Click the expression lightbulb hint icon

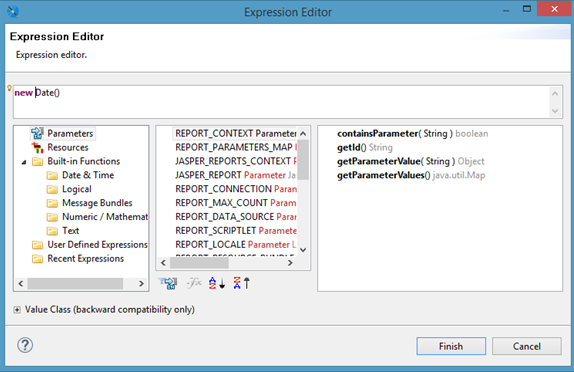10,88
